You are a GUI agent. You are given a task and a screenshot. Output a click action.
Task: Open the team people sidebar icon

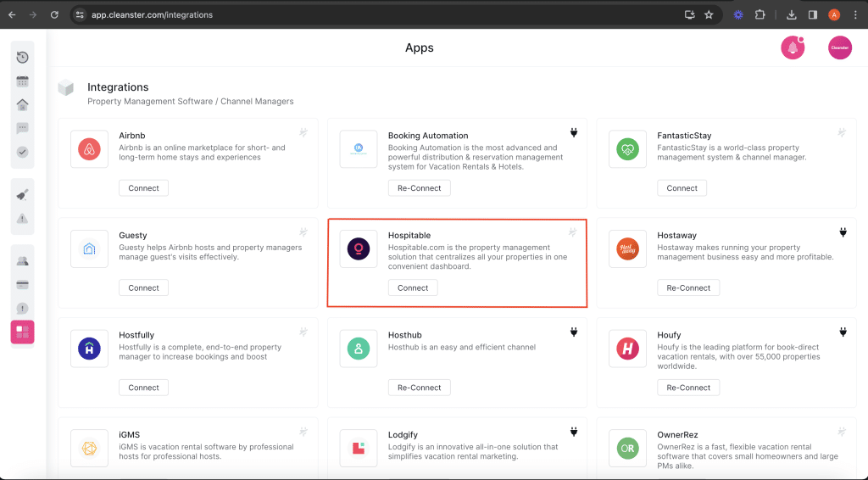click(x=22, y=260)
